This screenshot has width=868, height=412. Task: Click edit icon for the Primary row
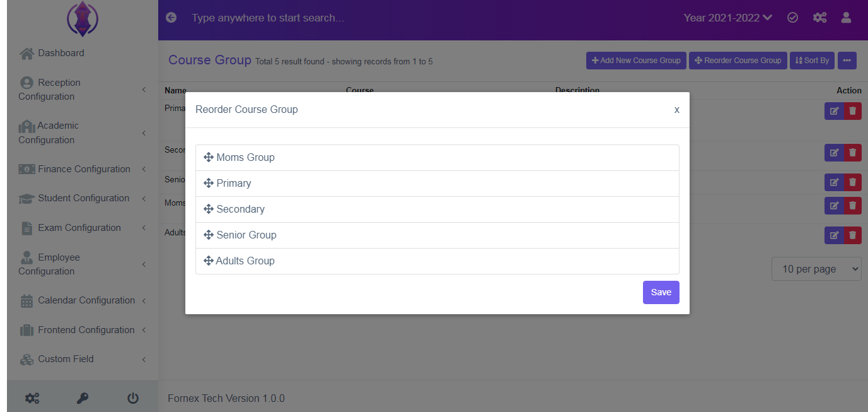coord(834,111)
